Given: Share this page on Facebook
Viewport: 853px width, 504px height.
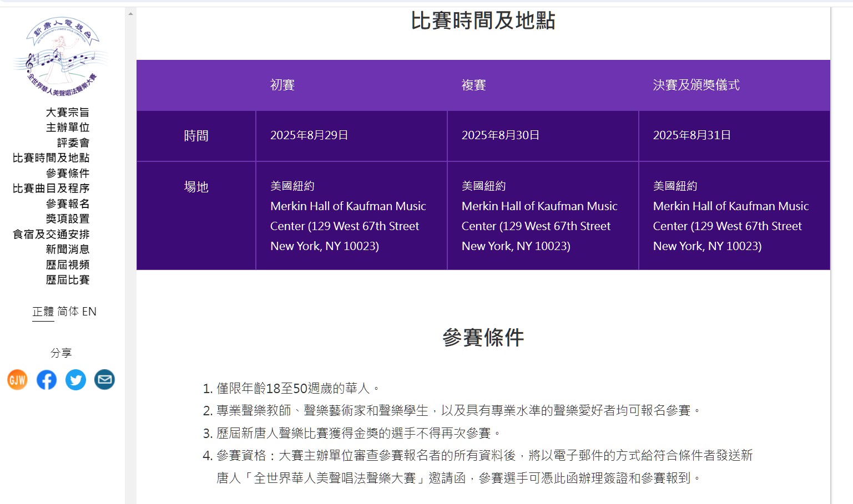Looking at the screenshot, I should pos(47,380).
